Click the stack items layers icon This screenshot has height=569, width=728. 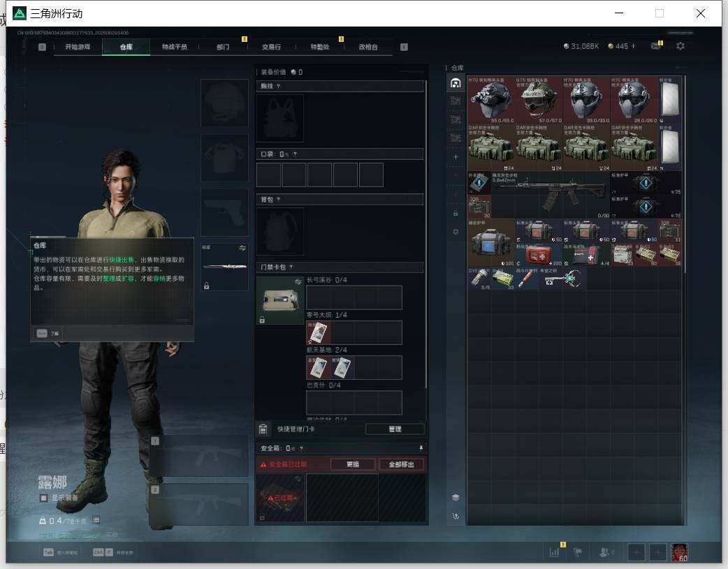tap(456, 498)
